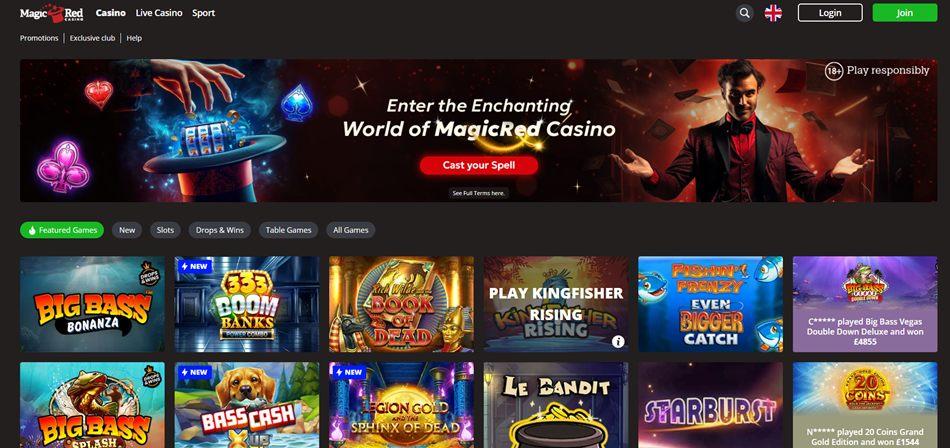Click the info icon on Kingfisher Rising
The image size is (950, 448).
pyautogui.click(x=618, y=342)
